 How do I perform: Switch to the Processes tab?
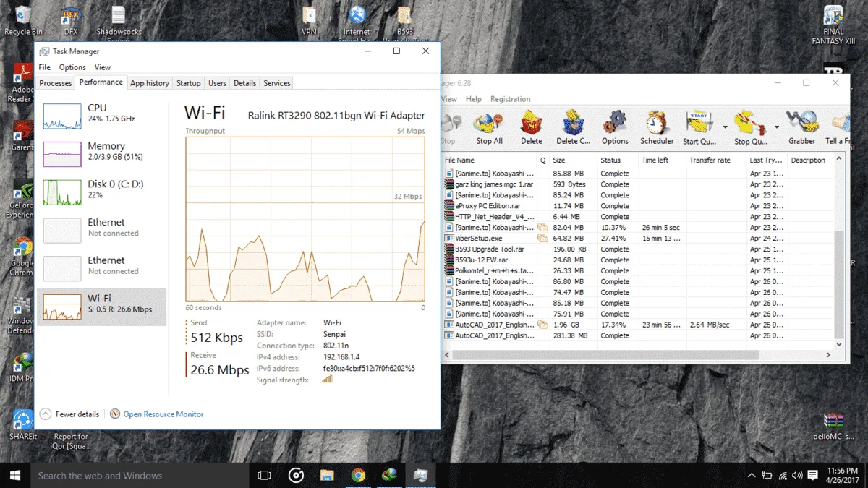[x=56, y=83]
